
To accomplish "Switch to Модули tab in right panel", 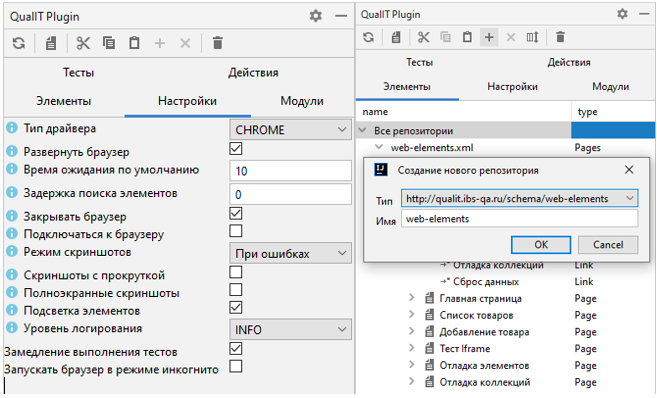I will [x=610, y=87].
